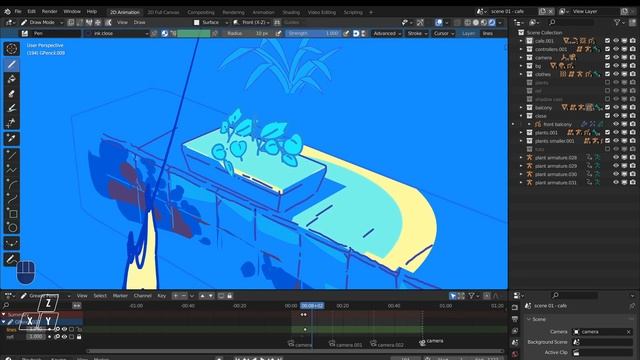Select the Fill bucket tool
The height and width of the screenshot is (360, 640).
11,79
